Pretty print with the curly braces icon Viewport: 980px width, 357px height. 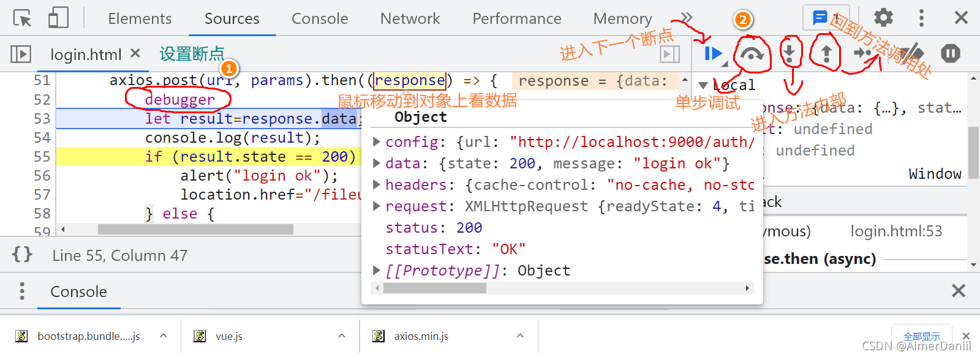click(x=22, y=254)
